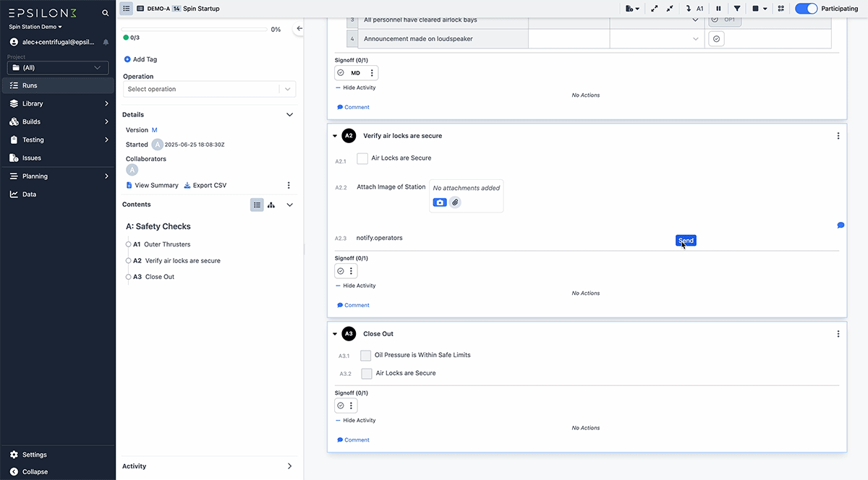
Task: Open the Spin Station Demo workspace dropdown
Action: [35, 27]
